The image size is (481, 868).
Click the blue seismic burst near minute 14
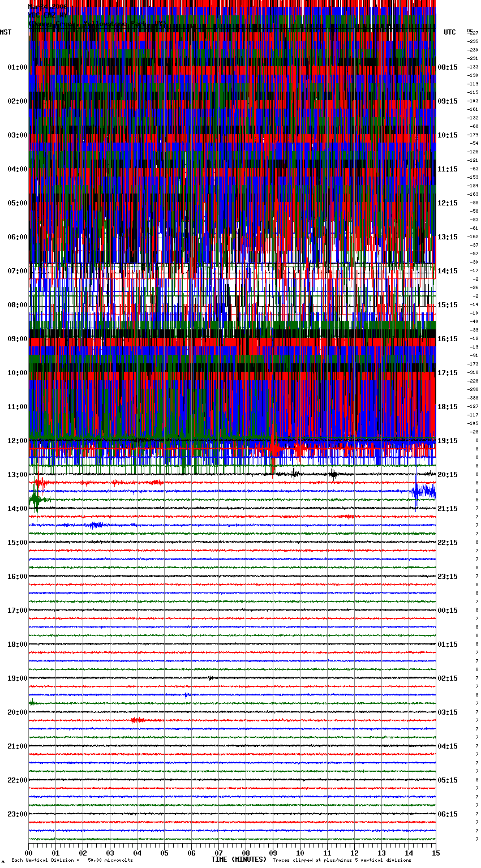pos(423,492)
